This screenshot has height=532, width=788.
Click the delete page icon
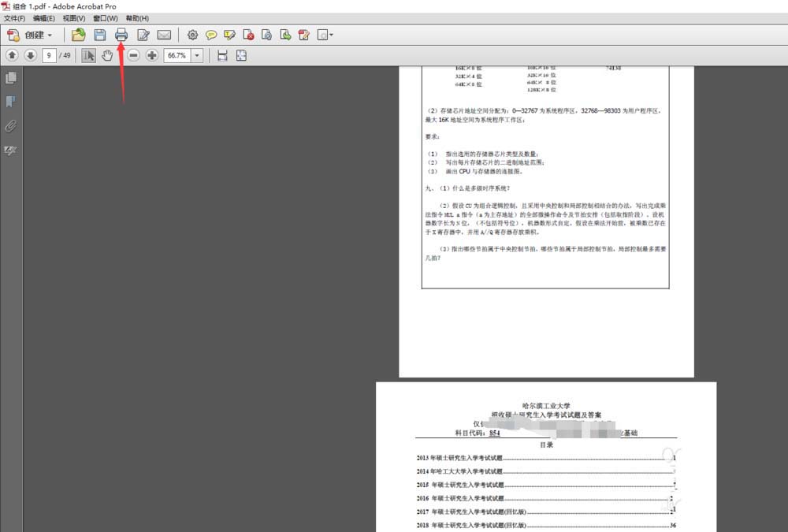248,35
